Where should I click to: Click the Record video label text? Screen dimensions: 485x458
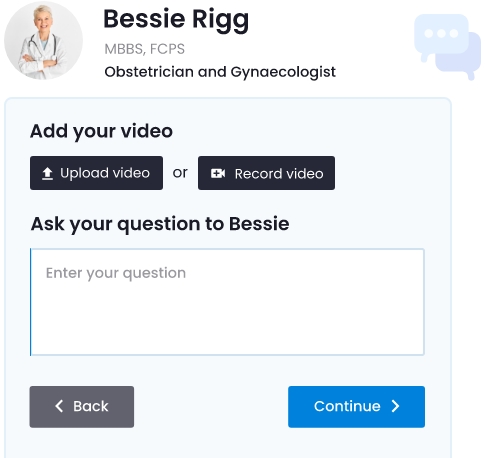(x=279, y=174)
